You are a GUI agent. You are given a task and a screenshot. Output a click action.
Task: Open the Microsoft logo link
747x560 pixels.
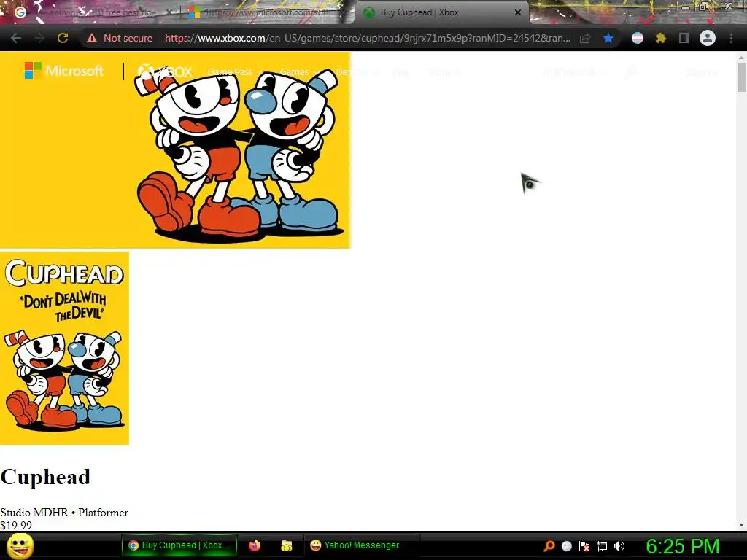tap(64, 71)
